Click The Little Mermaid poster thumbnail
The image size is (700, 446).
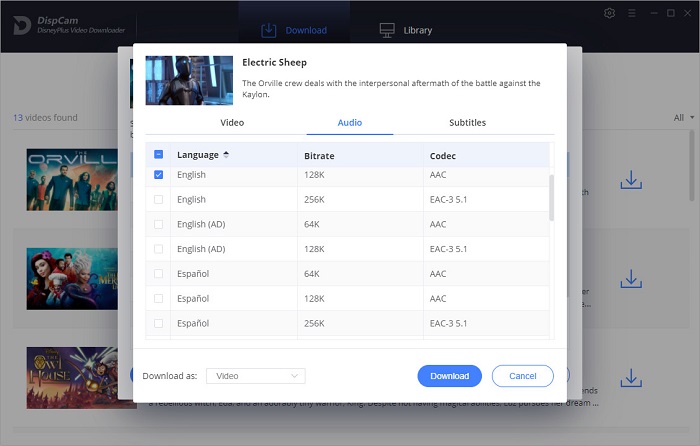[72, 279]
